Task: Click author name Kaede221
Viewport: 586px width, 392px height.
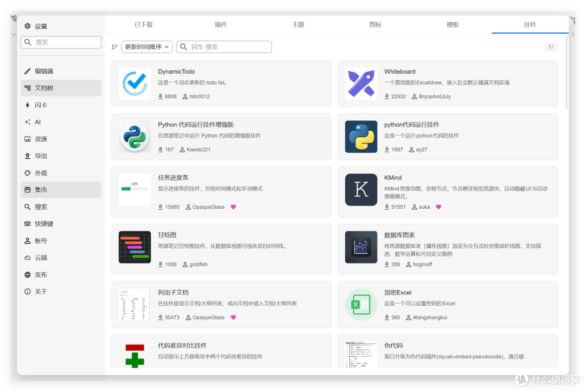Action: point(199,149)
